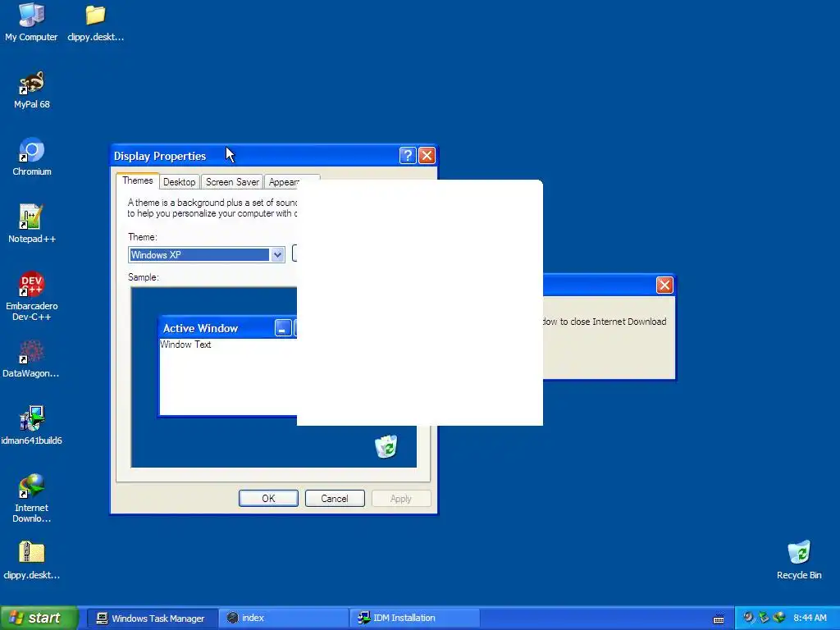Viewport: 840px width, 630px height.
Task: Click the Windows XP theme combo box
Action: tap(206, 255)
